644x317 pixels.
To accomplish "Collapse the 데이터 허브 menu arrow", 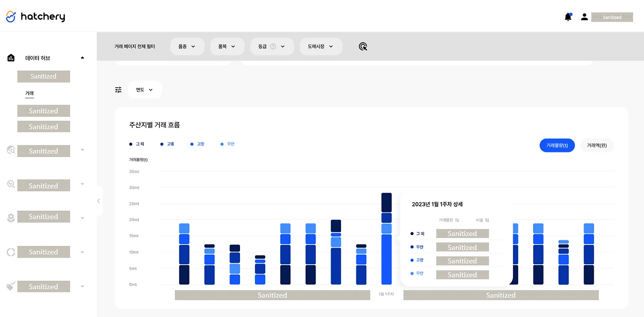I will (x=83, y=58).
